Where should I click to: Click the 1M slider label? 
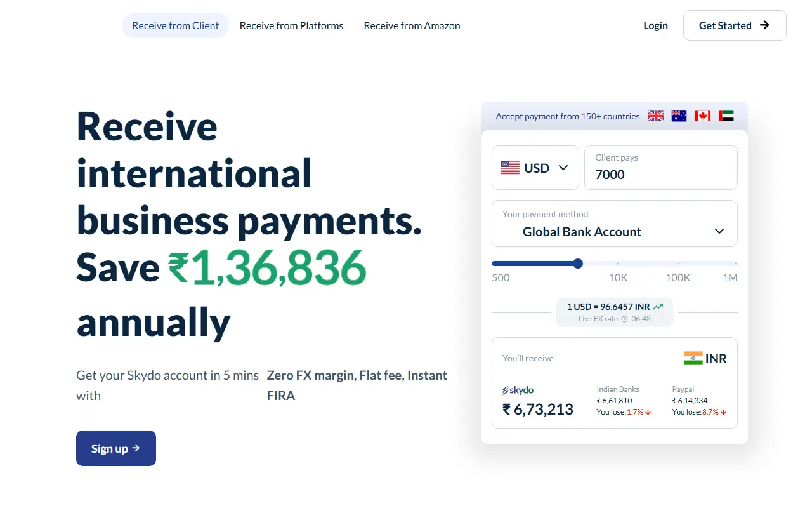[730, 277]
